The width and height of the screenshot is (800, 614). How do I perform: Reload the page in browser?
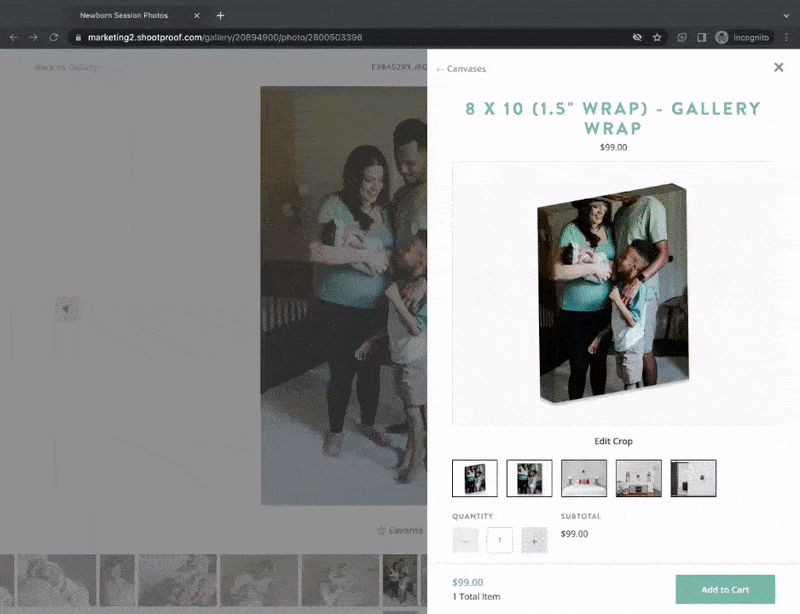click(54, 37)
